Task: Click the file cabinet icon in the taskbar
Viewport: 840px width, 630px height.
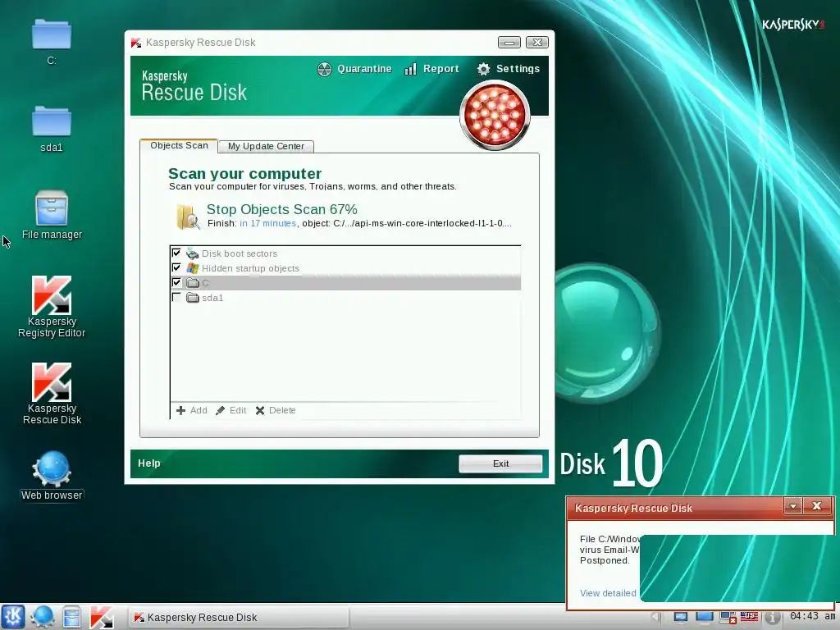Action: tap(72, 617)
